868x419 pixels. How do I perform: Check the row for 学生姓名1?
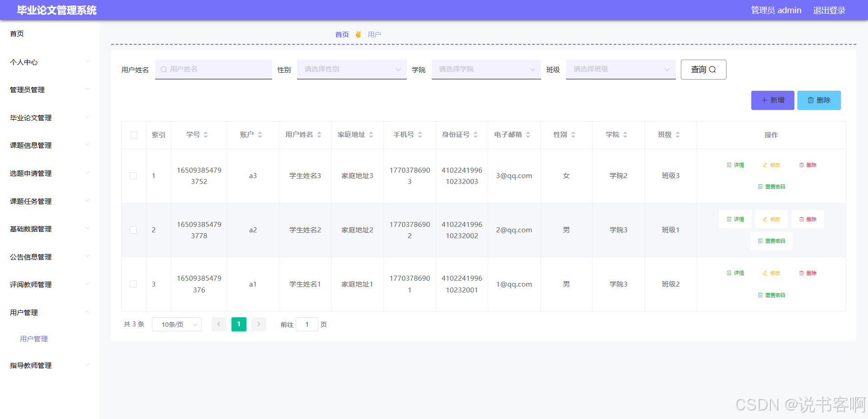click(133, 284)
